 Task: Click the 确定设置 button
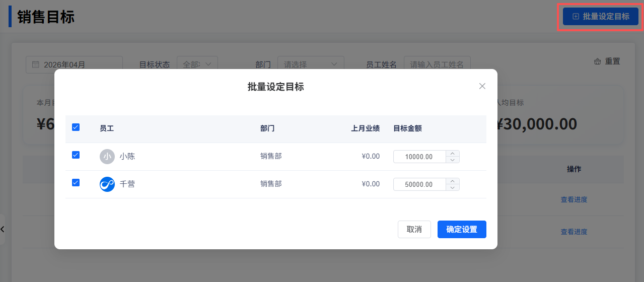[462, 229]
